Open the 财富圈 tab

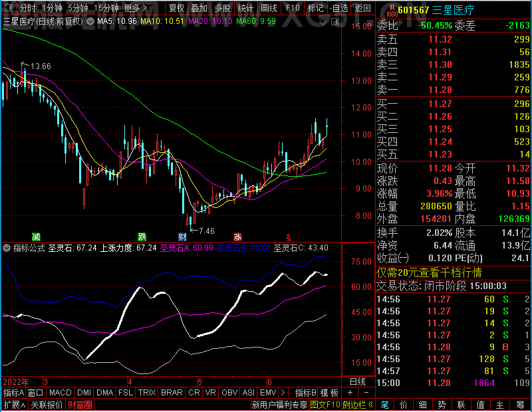[80, 405]
